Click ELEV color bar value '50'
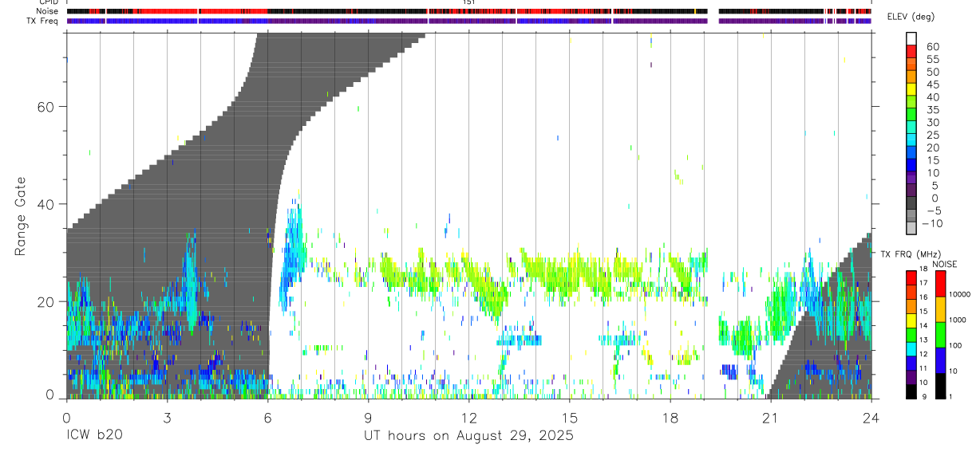The height and width of the screenshot is (452, 980). click(x=932, y=73)
